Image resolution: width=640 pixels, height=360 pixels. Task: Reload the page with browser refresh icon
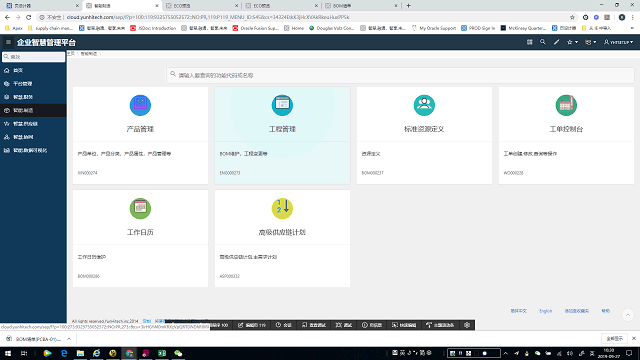pyautogui.click(x=29, y=17)
